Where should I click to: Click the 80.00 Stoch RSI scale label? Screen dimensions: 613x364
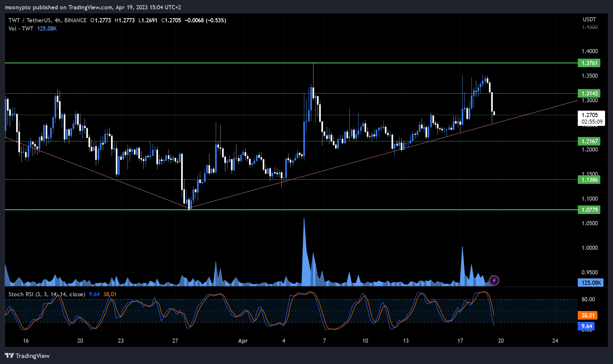(x=588, y=299)
